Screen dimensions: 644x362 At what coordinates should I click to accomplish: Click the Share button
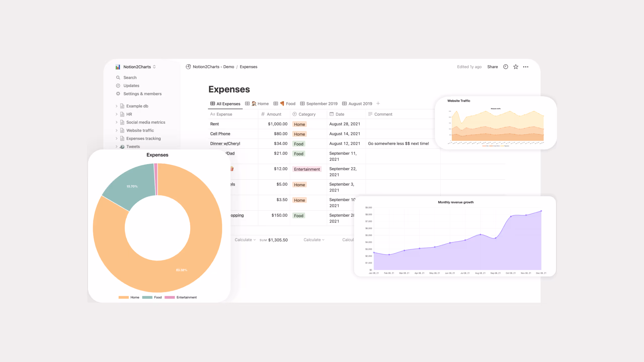[x=492, y=67]
